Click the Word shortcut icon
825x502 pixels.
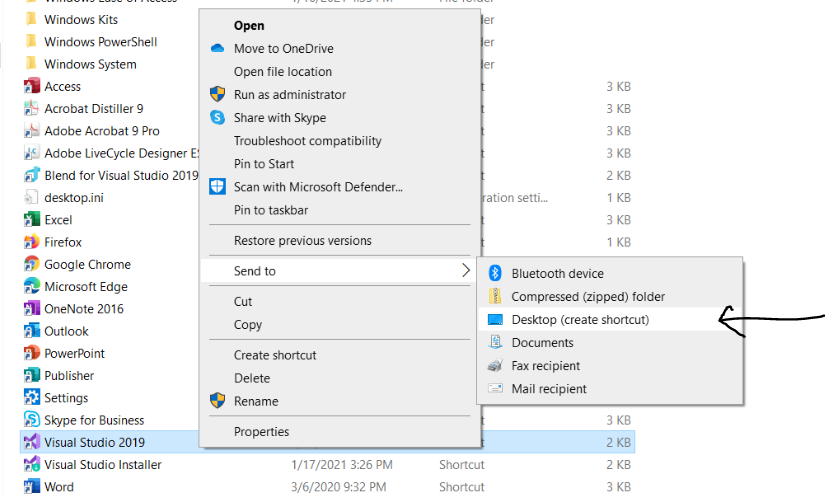32,487
